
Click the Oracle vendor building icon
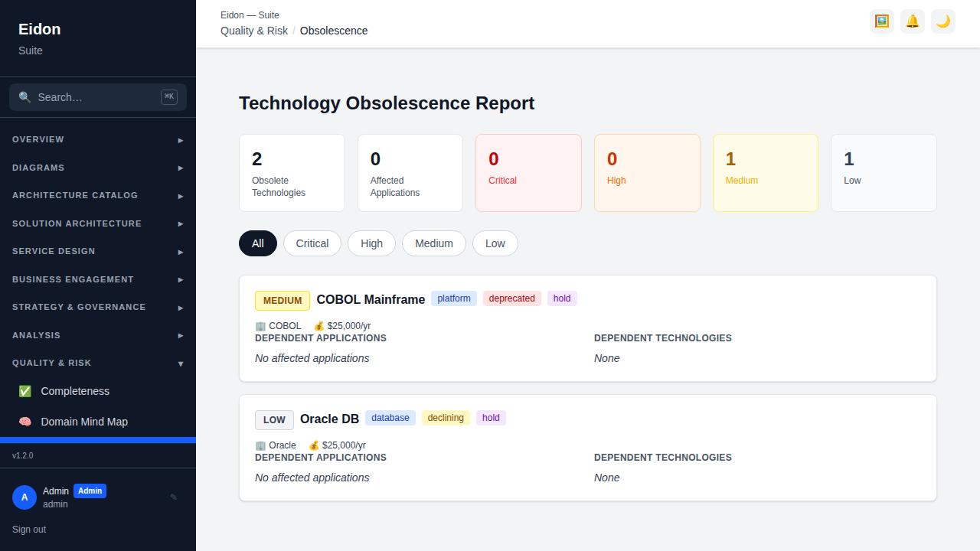pyautogui.click(x=260, y=445)
